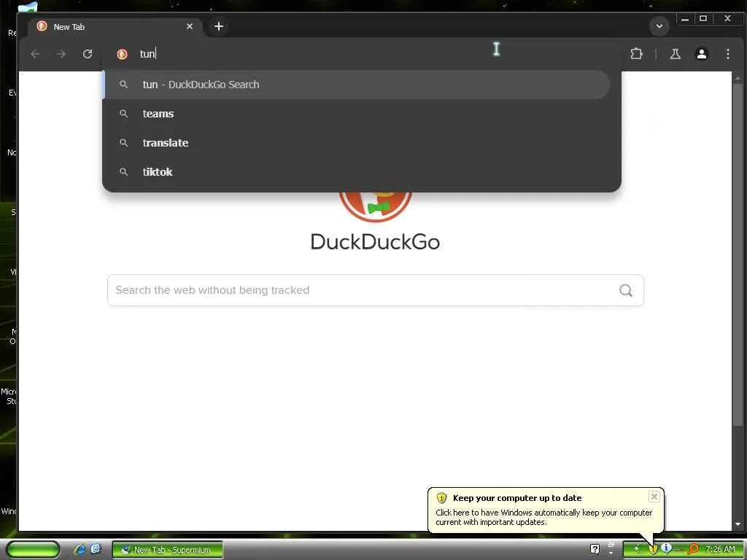Click the second quick launch icon
Screen dimensions: 747x560
pos(96,549)
